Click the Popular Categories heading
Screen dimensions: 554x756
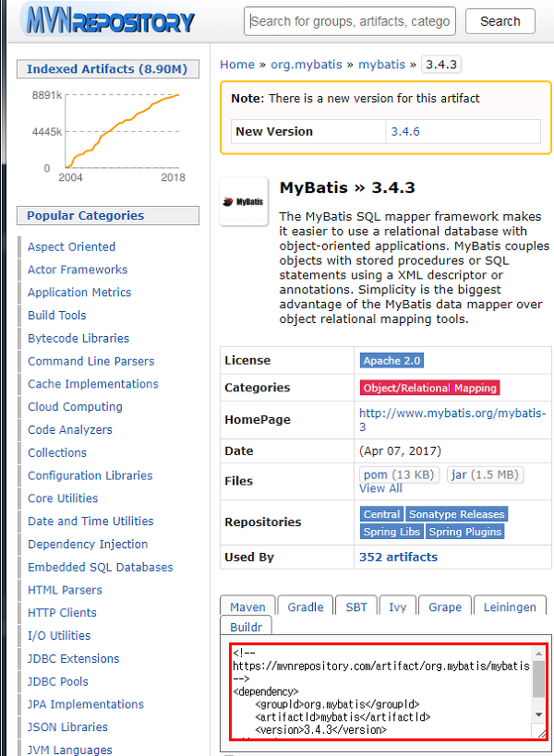108,215
